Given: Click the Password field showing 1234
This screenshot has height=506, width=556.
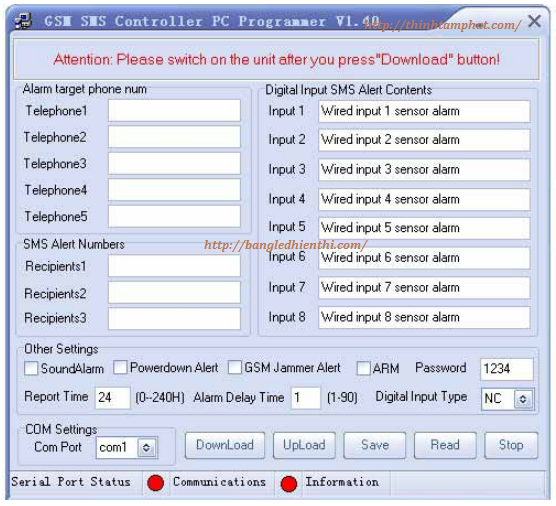Looking at the screenshot, I should [x=506, y=369].
